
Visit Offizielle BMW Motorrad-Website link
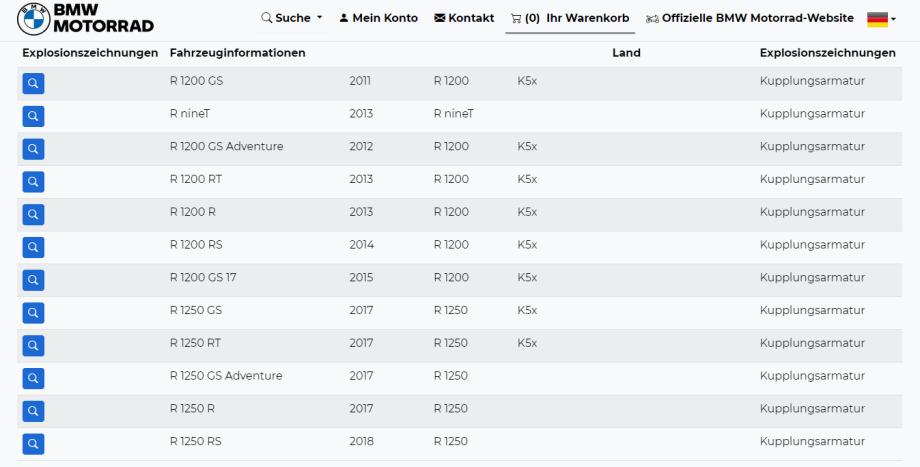750,18
